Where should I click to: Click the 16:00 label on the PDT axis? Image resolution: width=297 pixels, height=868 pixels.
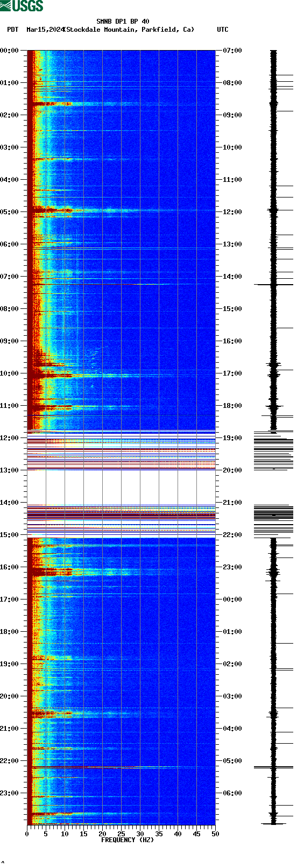[10, 567]
